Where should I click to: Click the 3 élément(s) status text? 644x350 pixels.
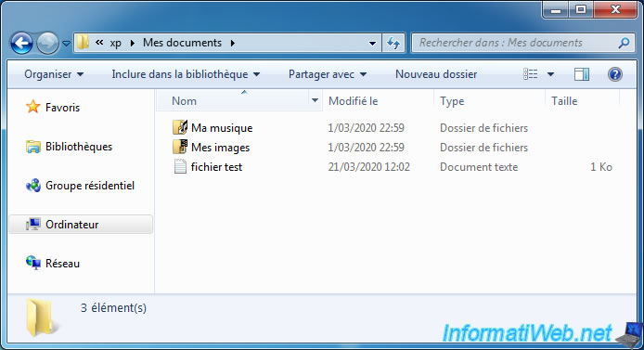(x=113, y=307)
